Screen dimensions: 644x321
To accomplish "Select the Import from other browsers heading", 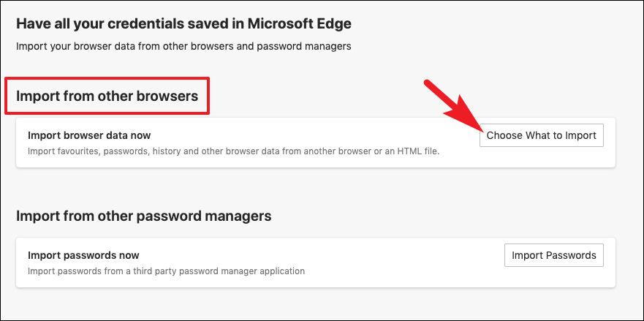I will pyautogui.click(x=107, y=97).
